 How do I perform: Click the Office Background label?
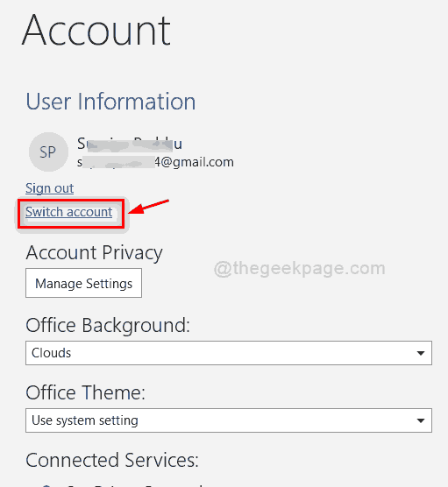(x=108, y=326)
